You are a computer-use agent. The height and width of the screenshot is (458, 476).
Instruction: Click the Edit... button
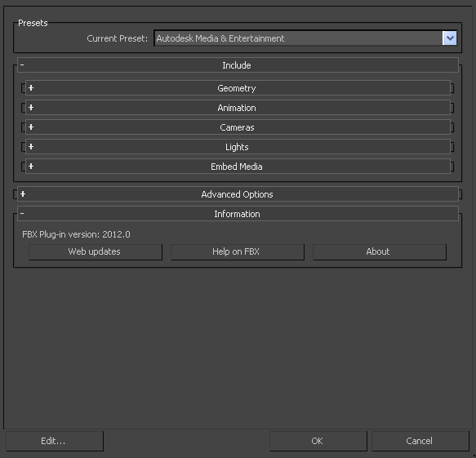(x=55, y=441)
